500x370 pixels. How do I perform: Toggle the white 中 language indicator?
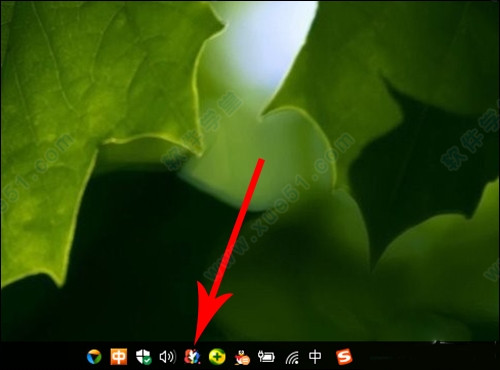[315, 357]
